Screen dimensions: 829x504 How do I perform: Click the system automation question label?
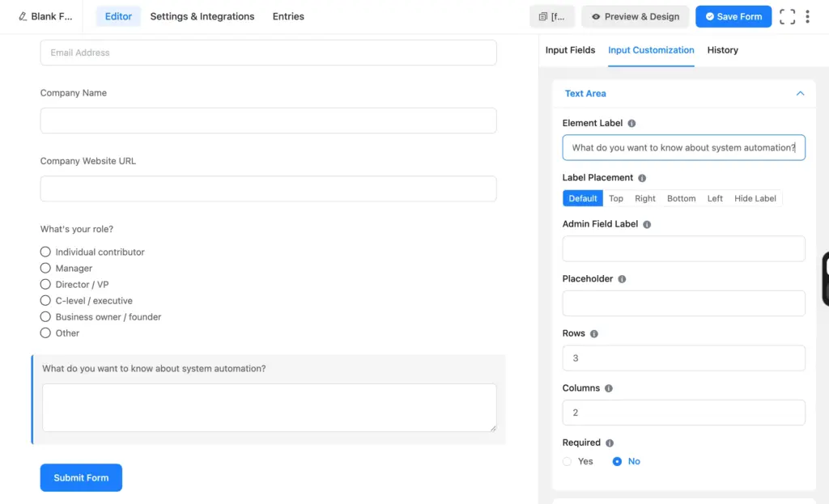tap(154, 368)
